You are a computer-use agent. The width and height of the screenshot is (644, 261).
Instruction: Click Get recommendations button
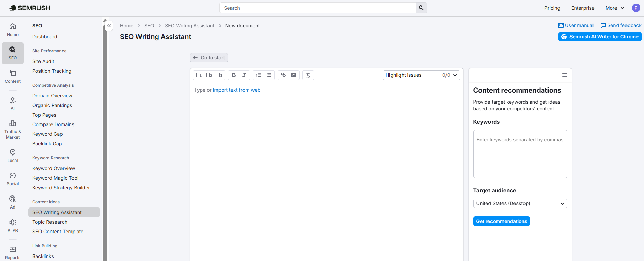pos(501,221)
